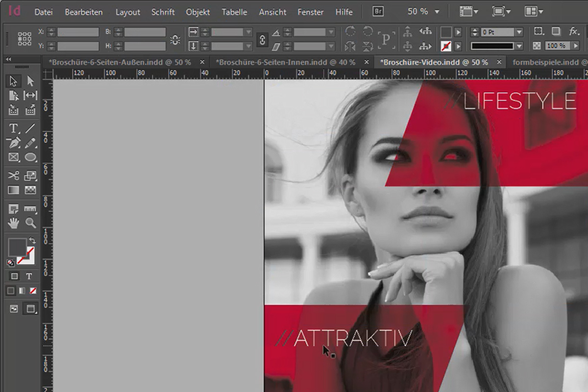
Task: Select the Zoom magnifier tool
Action: 30,223
